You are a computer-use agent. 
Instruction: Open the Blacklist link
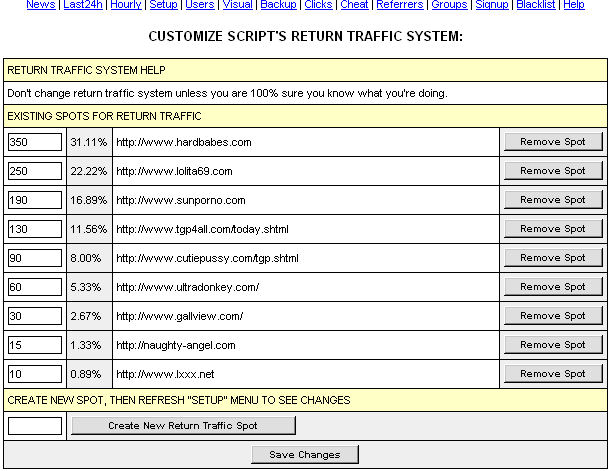pos(536,4)
